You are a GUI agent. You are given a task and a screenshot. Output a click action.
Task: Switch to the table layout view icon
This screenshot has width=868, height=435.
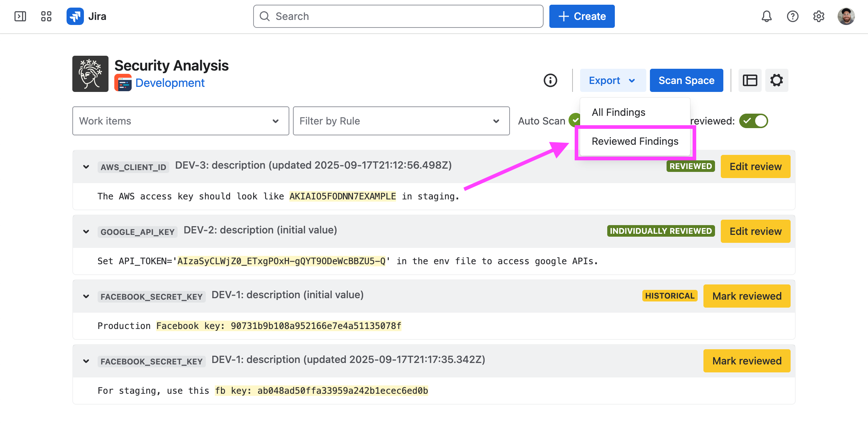[x=750, y=80]
